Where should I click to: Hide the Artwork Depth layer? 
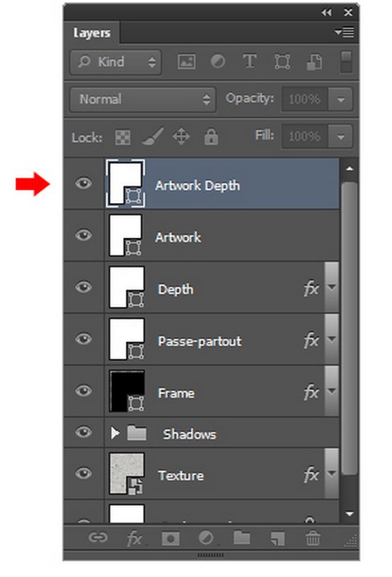(84, 183)
